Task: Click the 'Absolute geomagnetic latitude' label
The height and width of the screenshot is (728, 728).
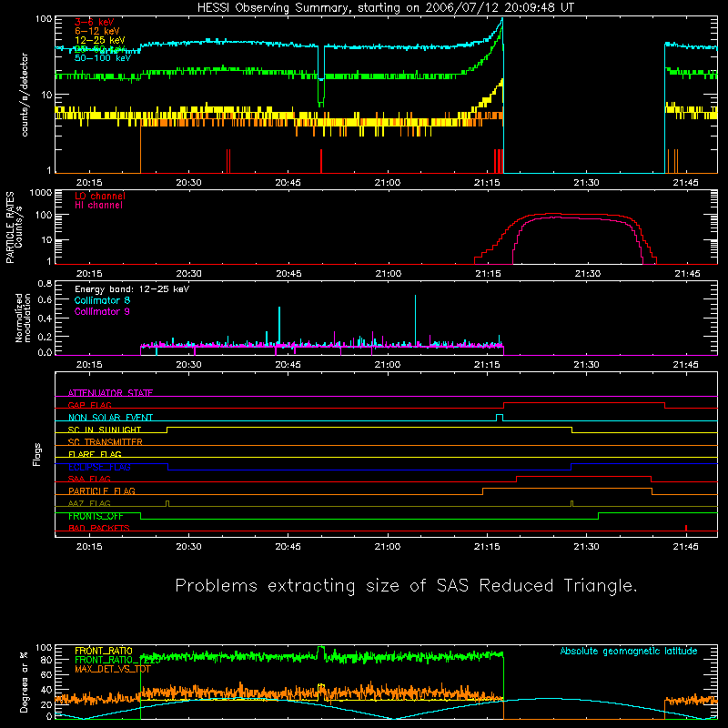Action: 629,652
